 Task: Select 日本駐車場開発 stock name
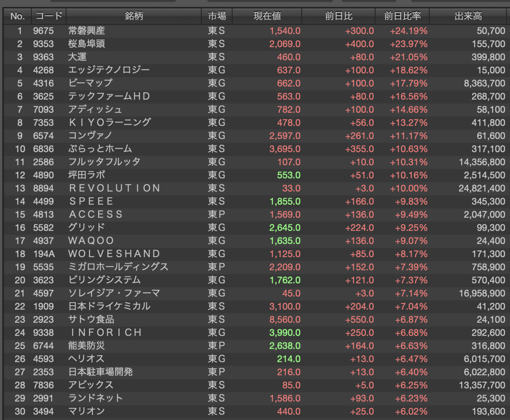click(100, 372)
